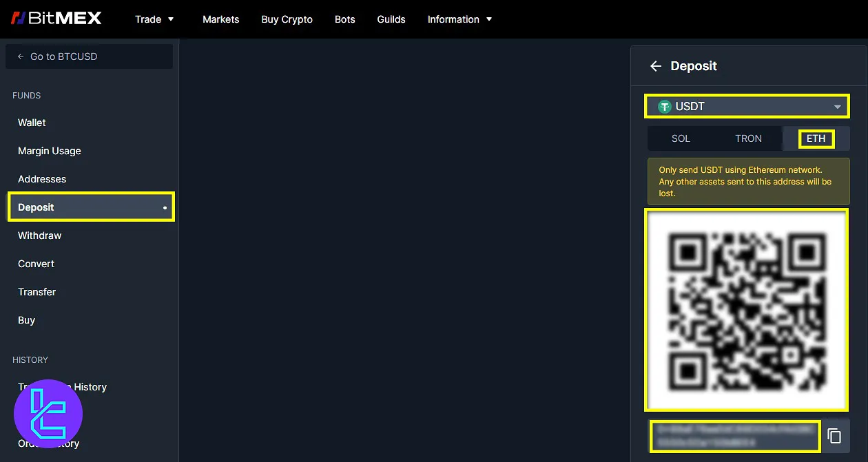Open Margin Usage in the sidebar

click(x=49, y=151)
